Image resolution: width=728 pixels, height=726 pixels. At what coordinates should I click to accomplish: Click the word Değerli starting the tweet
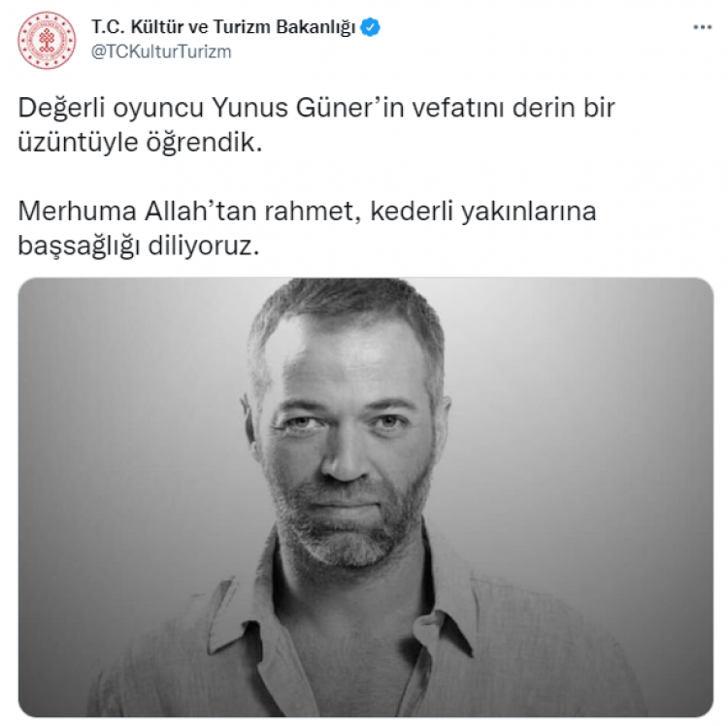pyautogui.click(x=61, y=108)
